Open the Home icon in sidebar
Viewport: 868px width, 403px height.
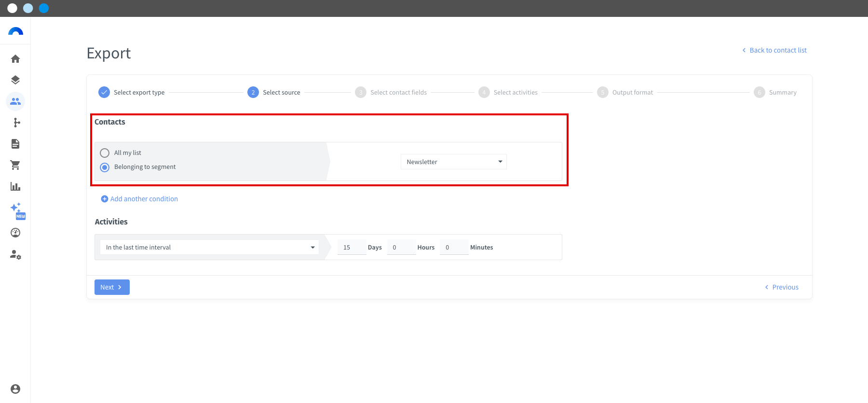tap(15, 59)
